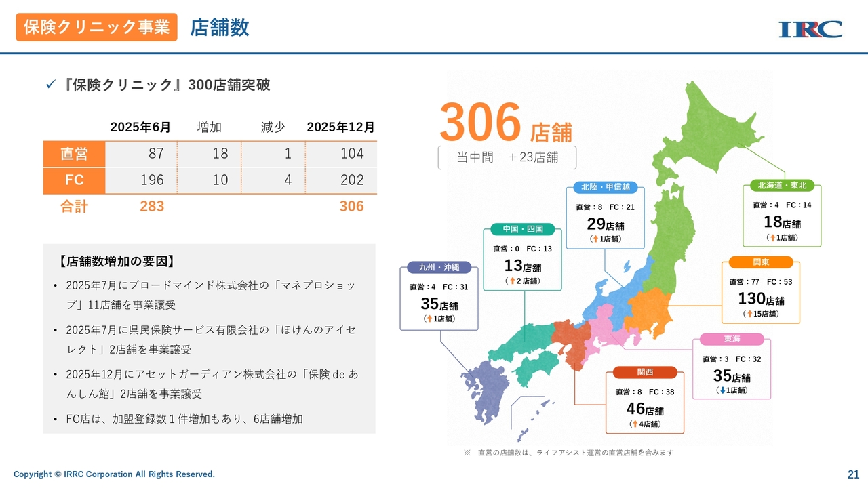Select the 関東 region label
This screenshot has width=868, height=488.
pyautogui.click(x=762, y=262)
